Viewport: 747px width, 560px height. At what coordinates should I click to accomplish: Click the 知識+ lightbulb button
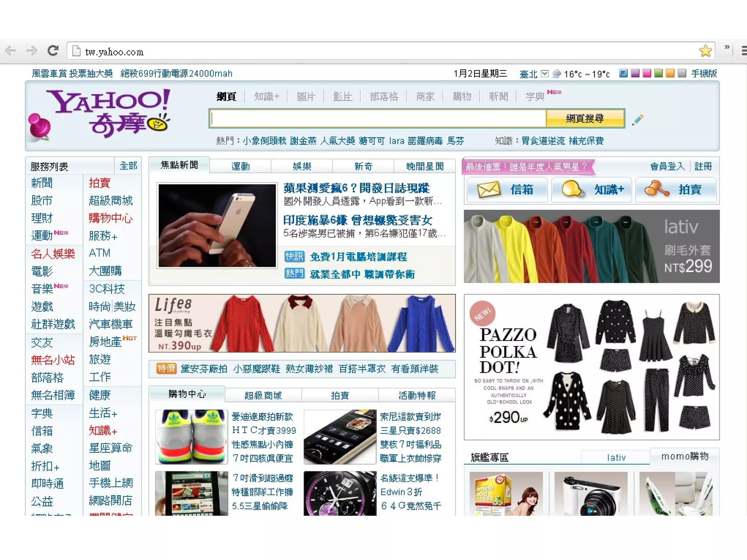[591, 190]
